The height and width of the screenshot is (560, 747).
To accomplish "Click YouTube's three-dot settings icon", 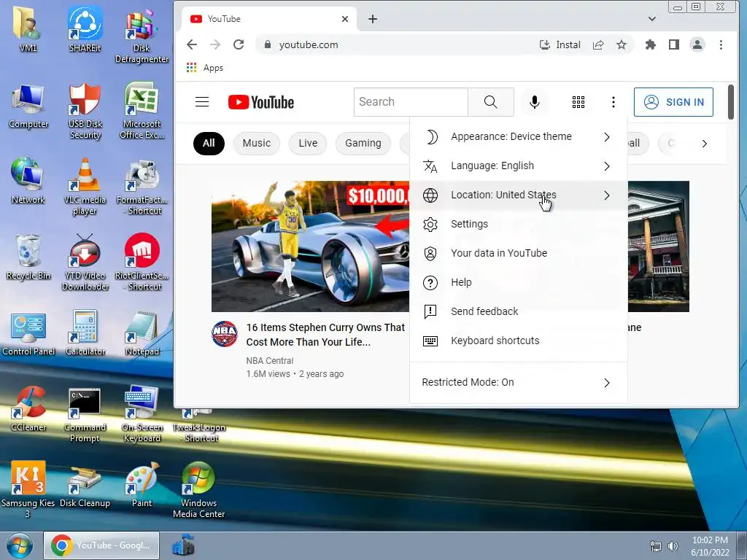I will click(613, 102).
